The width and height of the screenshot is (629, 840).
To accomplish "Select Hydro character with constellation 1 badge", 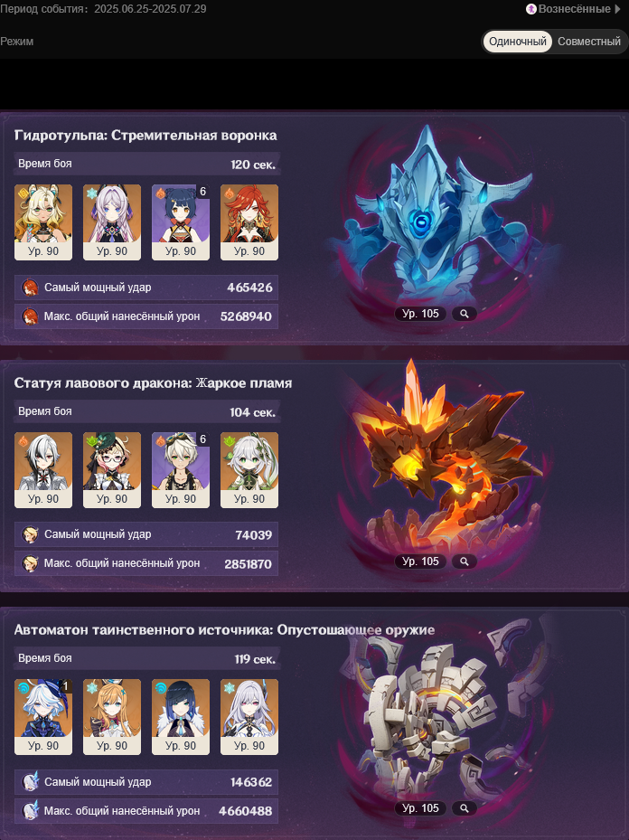I will 43,717.
